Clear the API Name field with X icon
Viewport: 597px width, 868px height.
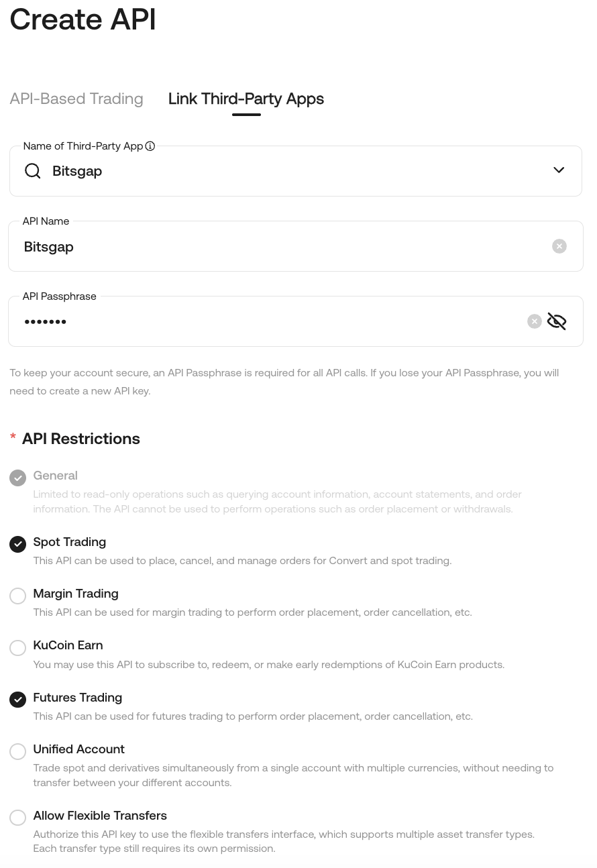click(x=559, y=246)
